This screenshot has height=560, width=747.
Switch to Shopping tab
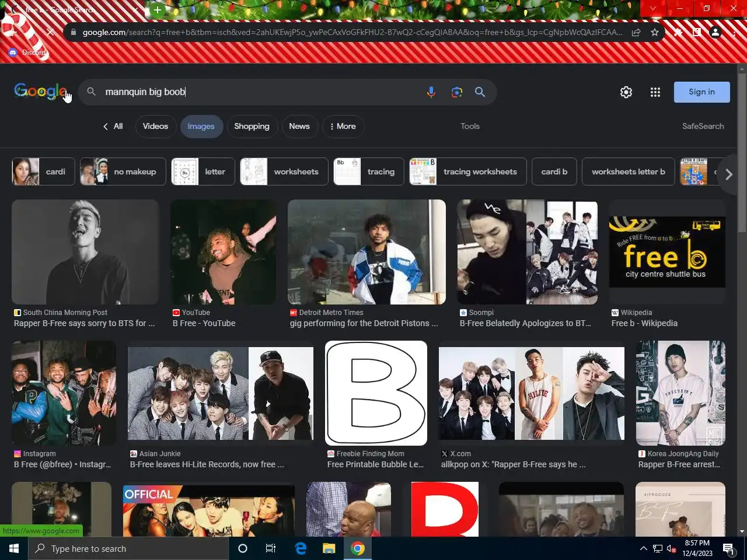coord(252,126)
